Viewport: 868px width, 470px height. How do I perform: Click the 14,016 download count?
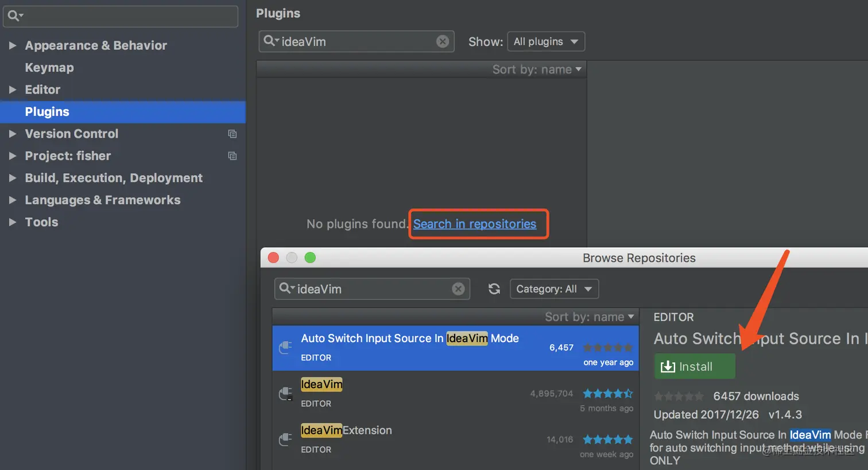coord(560,440)
